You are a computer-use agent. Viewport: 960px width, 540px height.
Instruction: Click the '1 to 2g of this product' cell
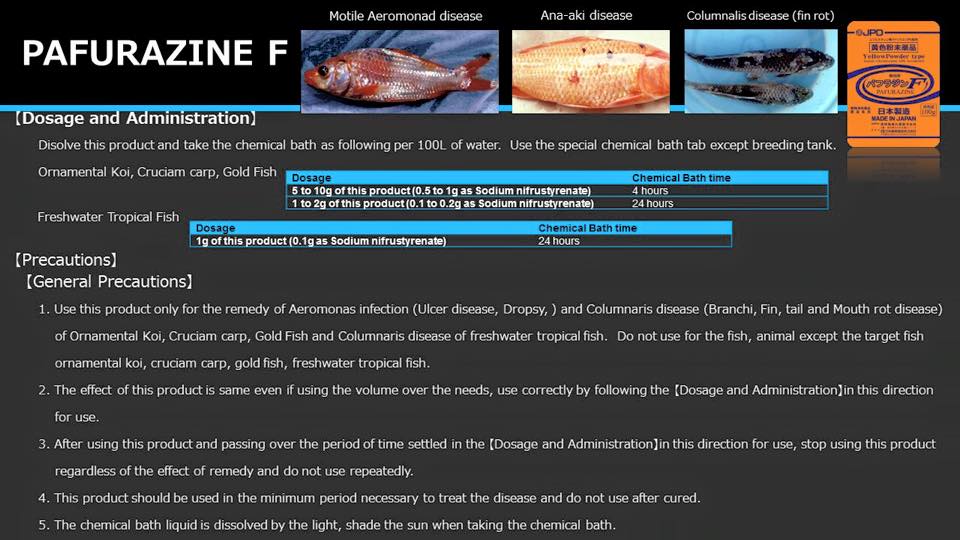pyautogui.click(x=442, y=203)
